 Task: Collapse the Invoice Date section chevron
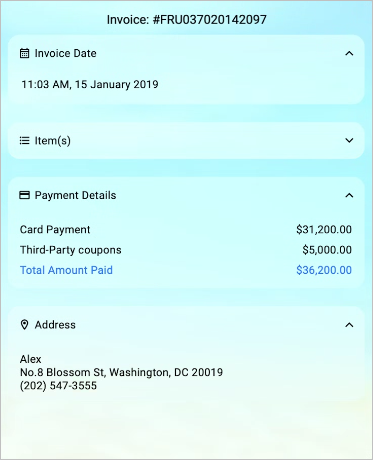[349, 53]
